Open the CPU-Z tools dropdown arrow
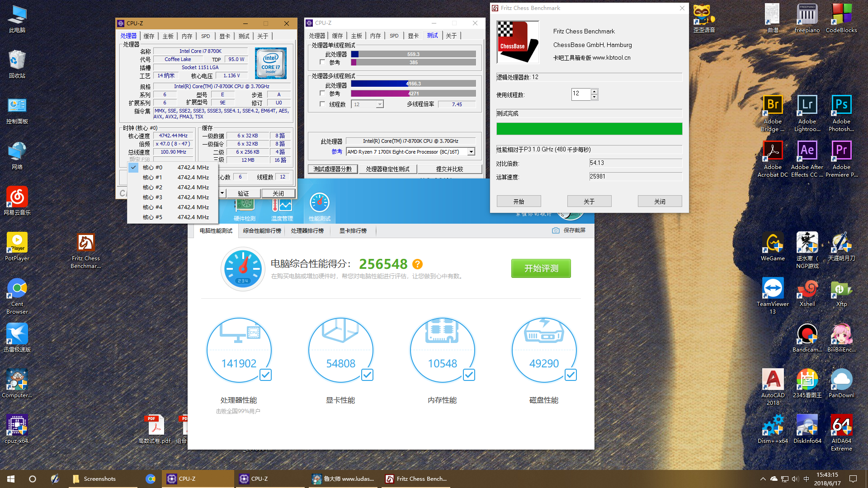Image resolution: width=868 pixels, height=488 pixels. [222, 193]
